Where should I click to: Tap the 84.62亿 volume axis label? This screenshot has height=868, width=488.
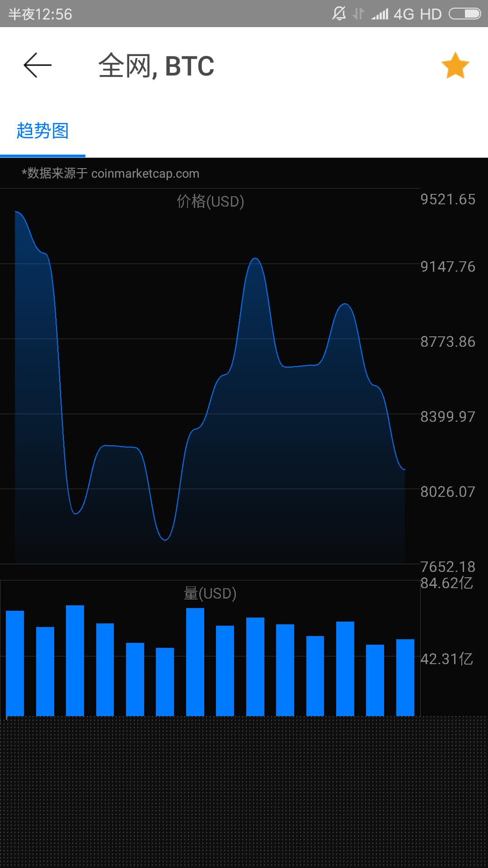point(447,583)
